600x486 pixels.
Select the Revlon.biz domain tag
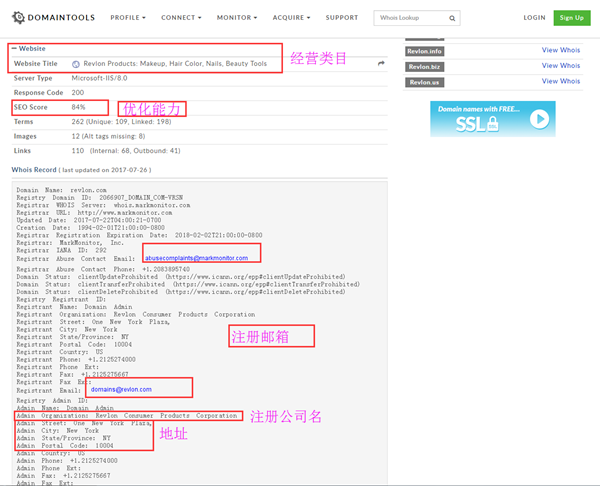tap(424, 67)
